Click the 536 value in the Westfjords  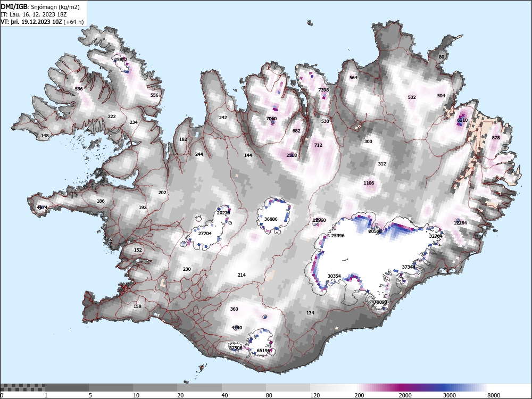coord(79,89)
